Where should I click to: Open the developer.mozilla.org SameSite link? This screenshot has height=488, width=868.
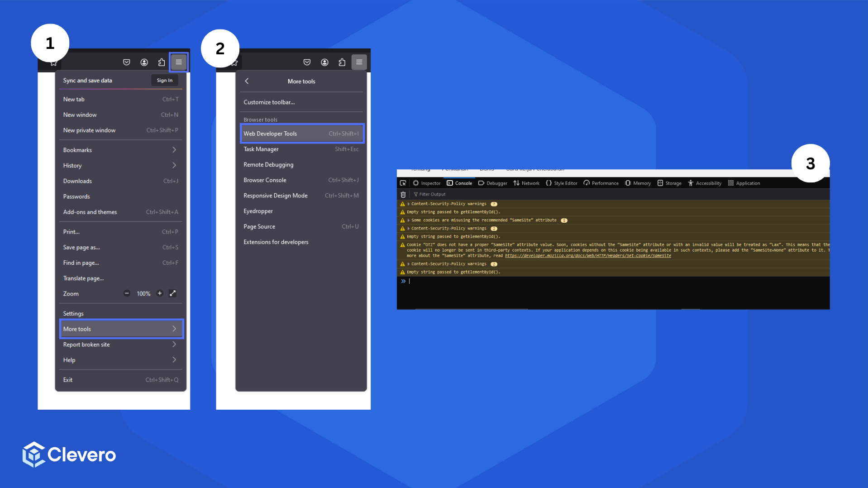(x=588, y=256)
